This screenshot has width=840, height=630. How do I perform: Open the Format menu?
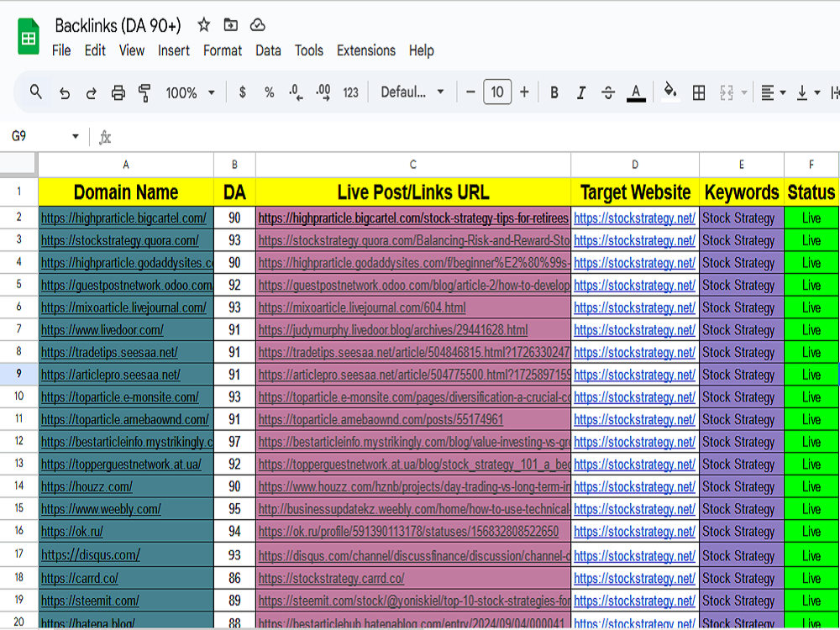tap(223, 50)
